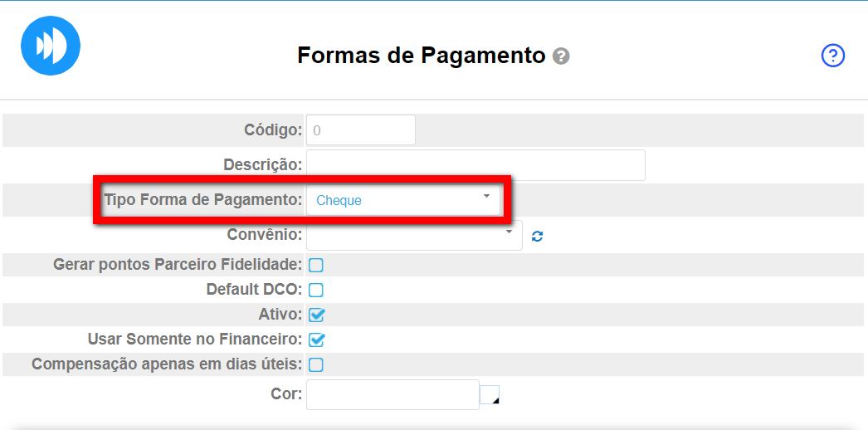Uncheck the Ativo checkbox
This screenshot has height=430, width=868.
[316, 315]
